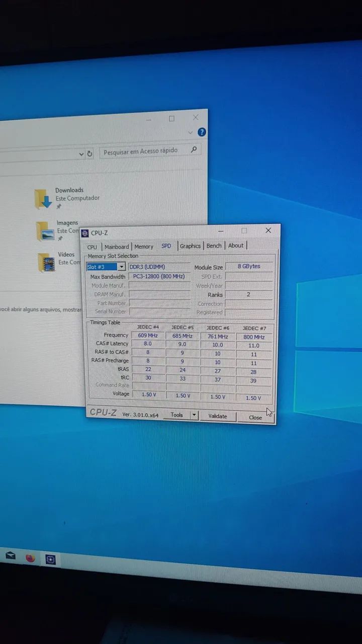Switch to the CPU tab
The height and width of the screenshot is (644, 362).
click(x=92, y=247)
